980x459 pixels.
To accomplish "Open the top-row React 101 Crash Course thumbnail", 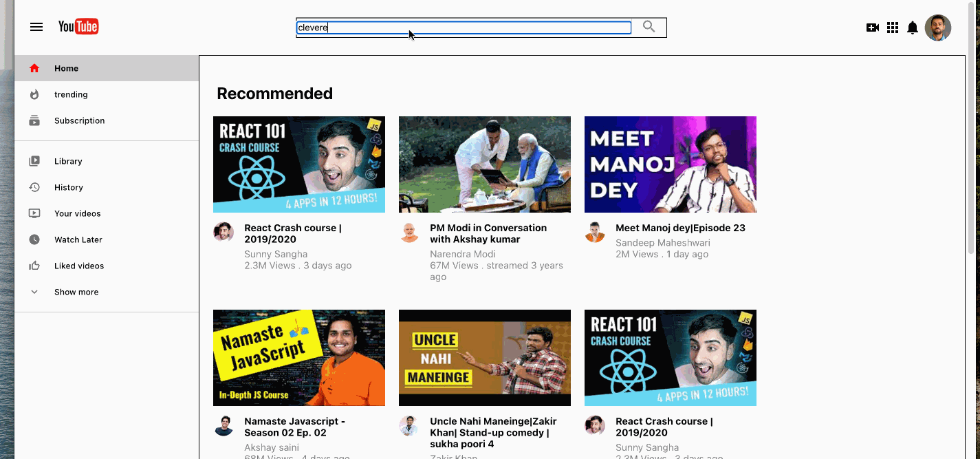I will coord(299,164).
